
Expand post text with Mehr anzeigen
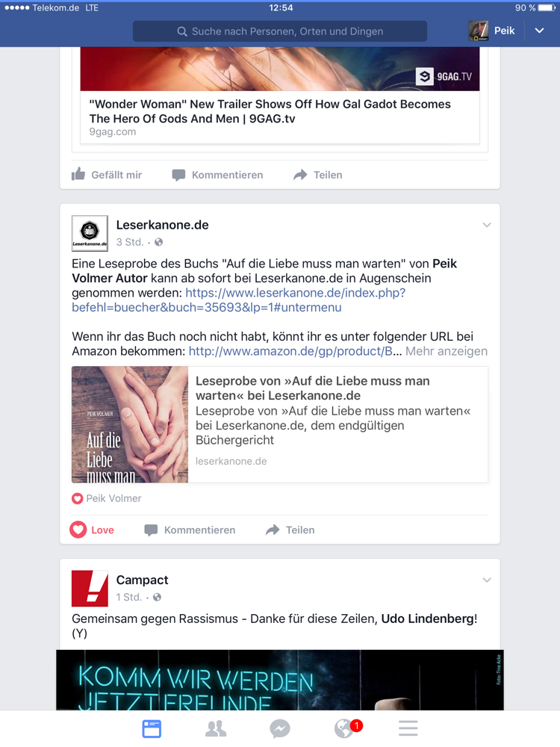447,351
